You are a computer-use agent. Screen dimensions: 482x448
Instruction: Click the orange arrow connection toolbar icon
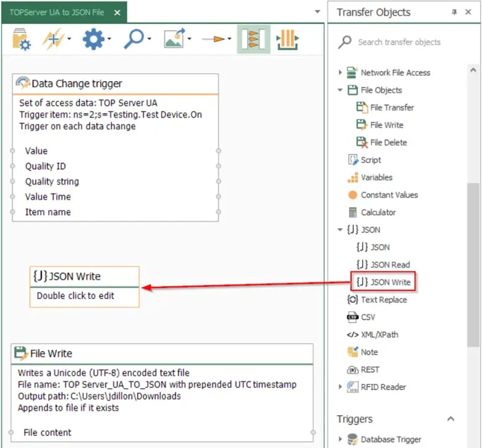click(213, 40)
